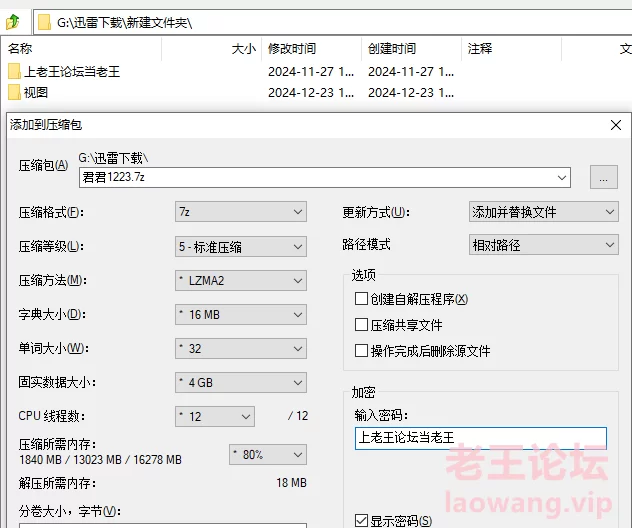
Task: Click the 输入密码 password field
Action: point(480,438)
